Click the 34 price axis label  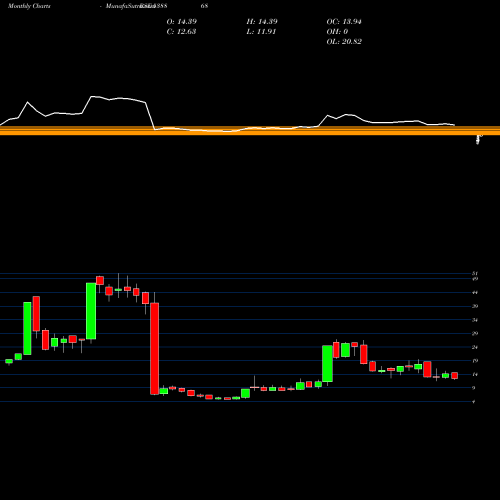[475, 320]
